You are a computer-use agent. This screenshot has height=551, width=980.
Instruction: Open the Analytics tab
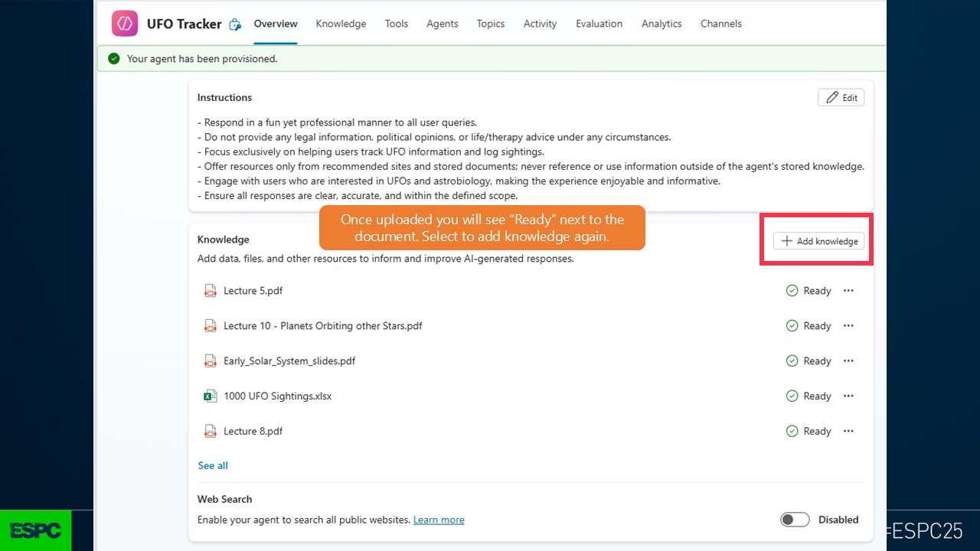[x=661, y=24]
